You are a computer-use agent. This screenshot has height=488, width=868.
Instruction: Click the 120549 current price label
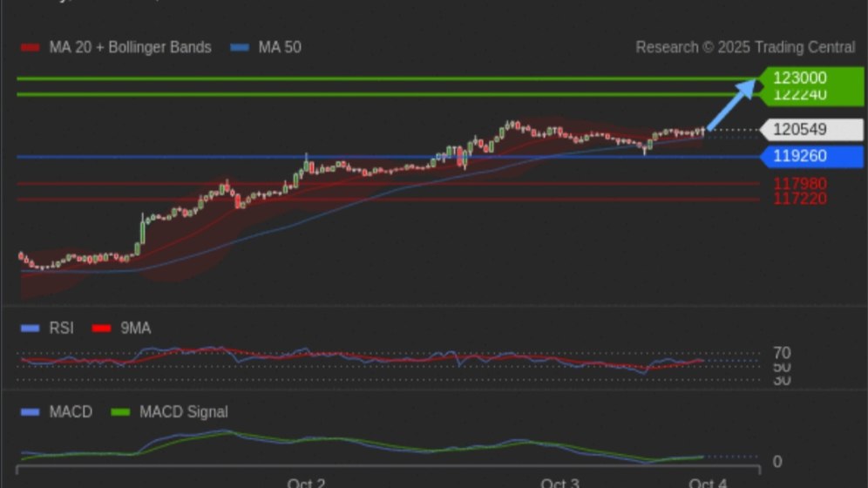[x=811, y=130]
